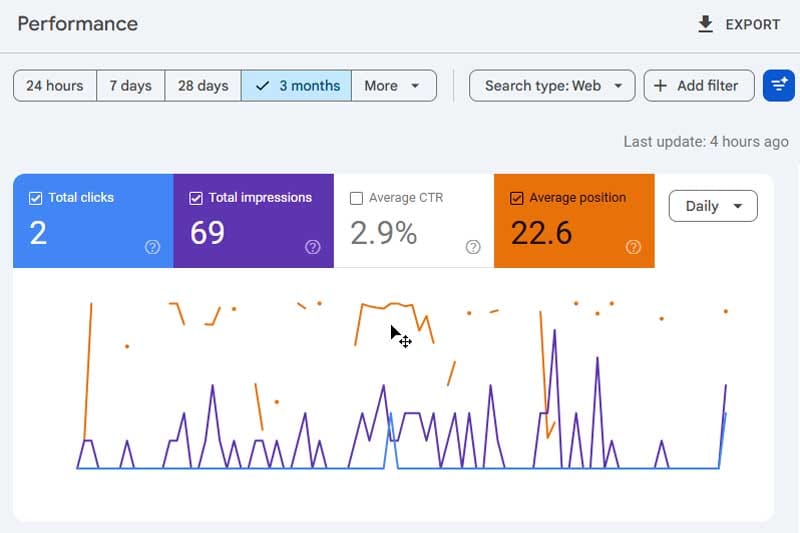Click the tallest purple impressions peak
This screenshot has width=800, height=533.
pos(555,332)
